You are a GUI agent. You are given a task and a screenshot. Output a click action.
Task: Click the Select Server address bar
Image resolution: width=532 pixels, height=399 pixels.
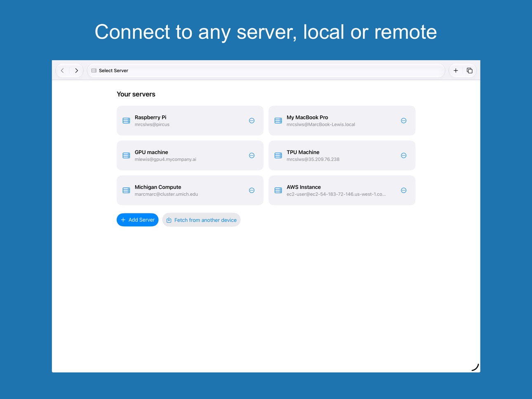point(266,70)
